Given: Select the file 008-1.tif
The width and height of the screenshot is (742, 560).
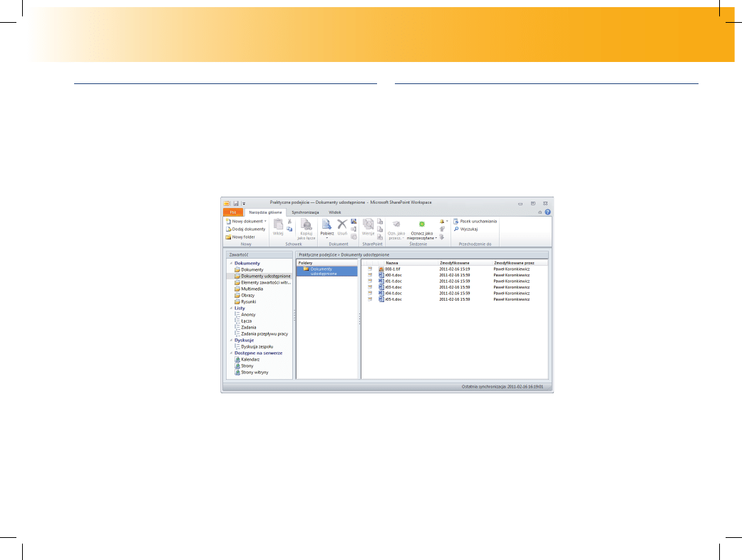Looking at the screenshot, I should (394, 269).
